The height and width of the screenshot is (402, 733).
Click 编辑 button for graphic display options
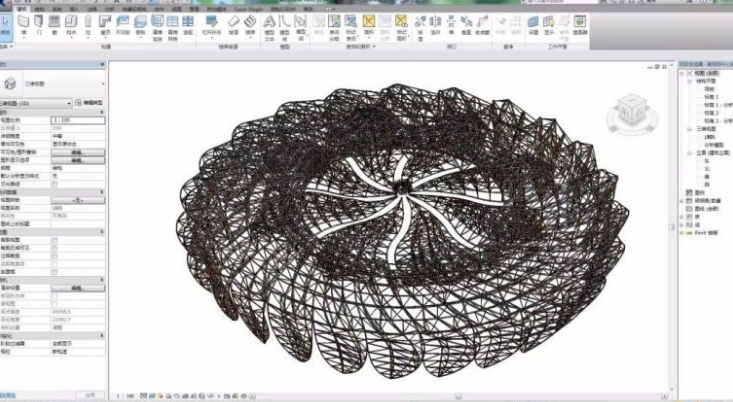click(78, 160)
